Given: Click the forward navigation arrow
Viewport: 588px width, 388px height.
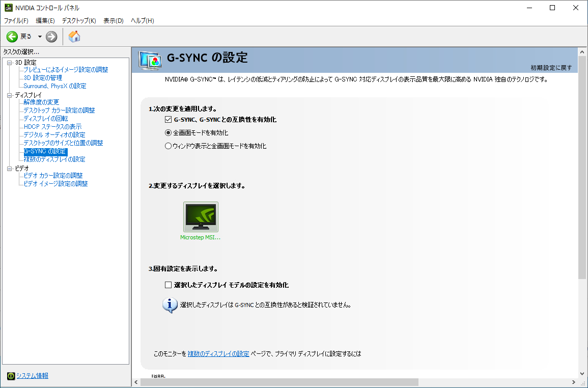Looking at the screenshot, I should point(50,37).
